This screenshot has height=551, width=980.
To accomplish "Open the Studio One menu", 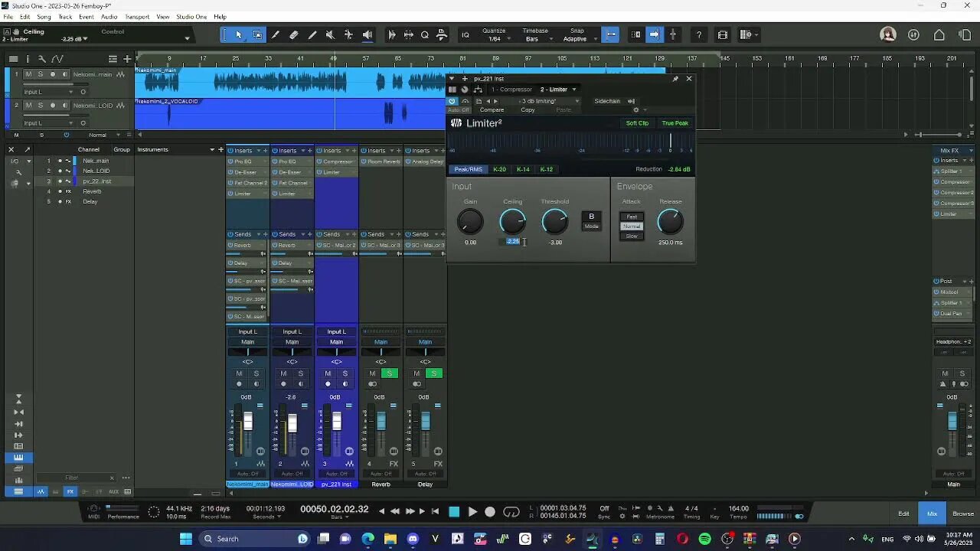I will 191,17.
